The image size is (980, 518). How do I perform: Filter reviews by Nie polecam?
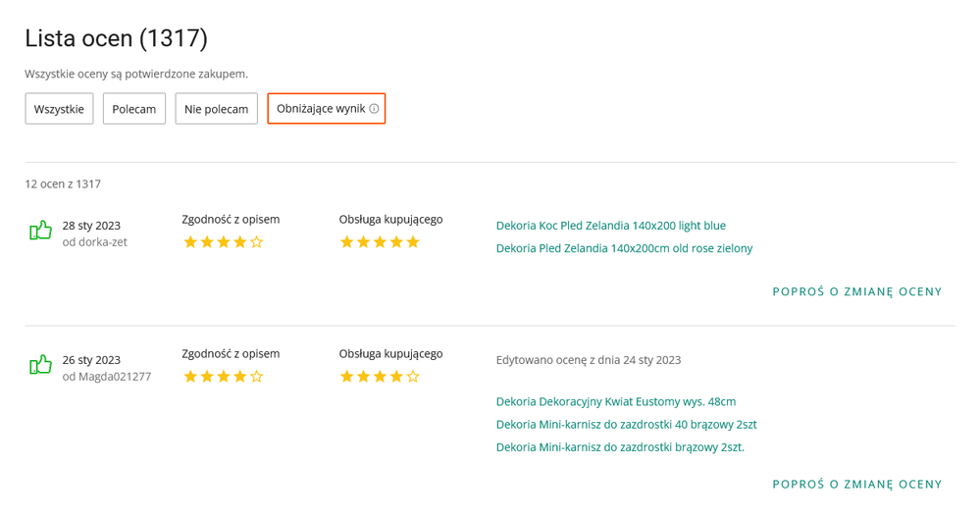216,109
